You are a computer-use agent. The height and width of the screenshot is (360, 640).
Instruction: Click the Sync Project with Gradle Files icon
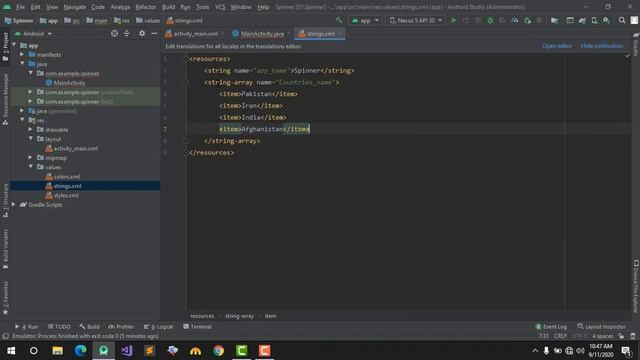tap(582, 20)
